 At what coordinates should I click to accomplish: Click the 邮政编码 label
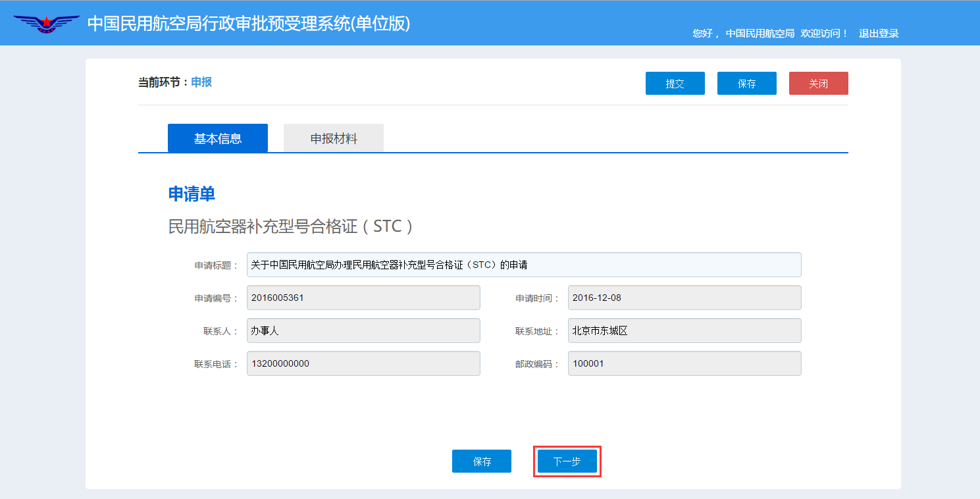click(x=538, y=364)
